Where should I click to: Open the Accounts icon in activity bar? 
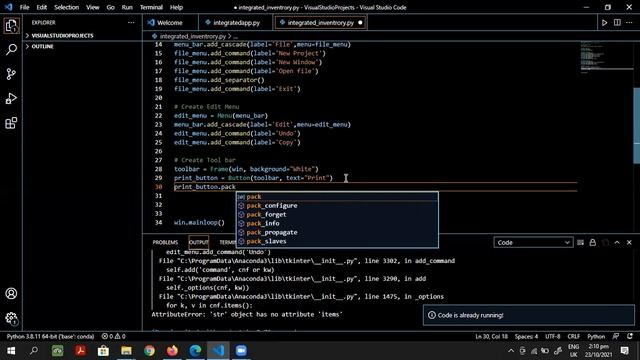[x=11, y=293]
